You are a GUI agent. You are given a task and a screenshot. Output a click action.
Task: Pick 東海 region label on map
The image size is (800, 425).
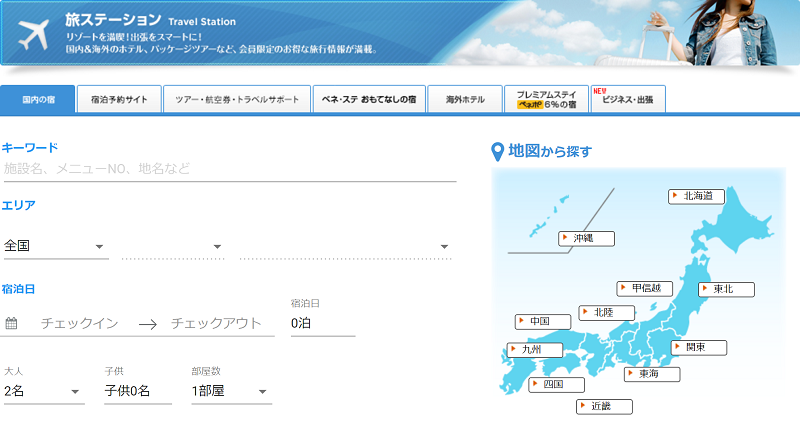tap(652, 374)
